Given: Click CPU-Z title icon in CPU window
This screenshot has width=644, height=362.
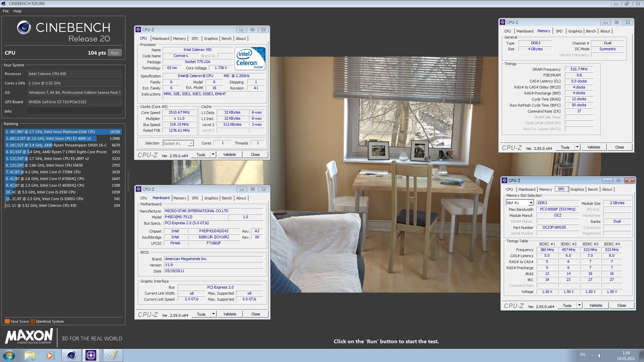Looking at the screenshot, I should point(138,29).
